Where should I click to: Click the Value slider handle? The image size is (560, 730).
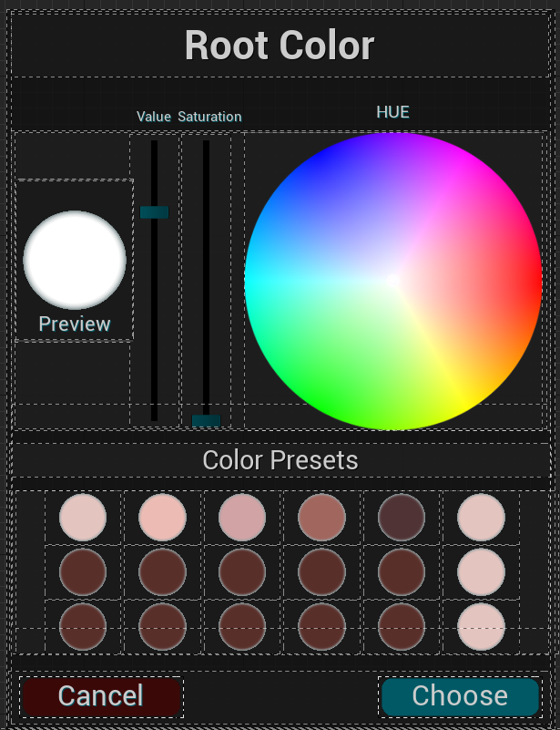[x=154, y=212]
